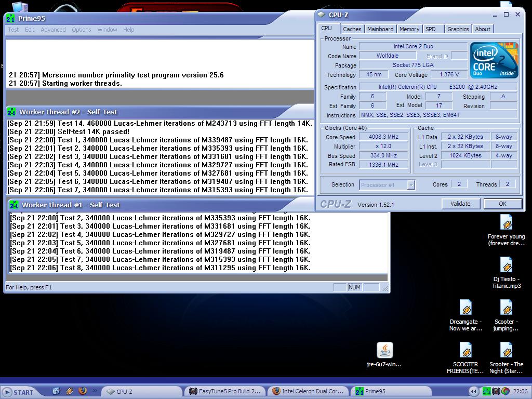
Task: Click the Intel Core 2 Duo logo
Action: [494, 60]
